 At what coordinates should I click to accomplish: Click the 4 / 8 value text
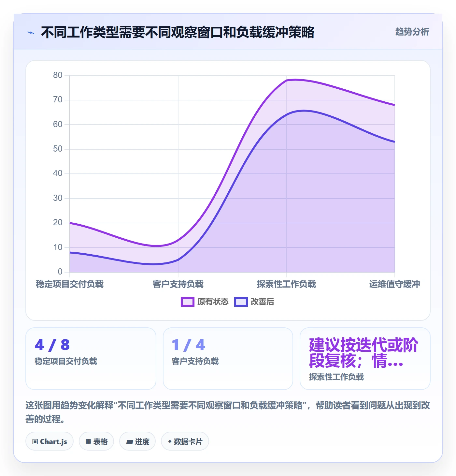(52, 345)
